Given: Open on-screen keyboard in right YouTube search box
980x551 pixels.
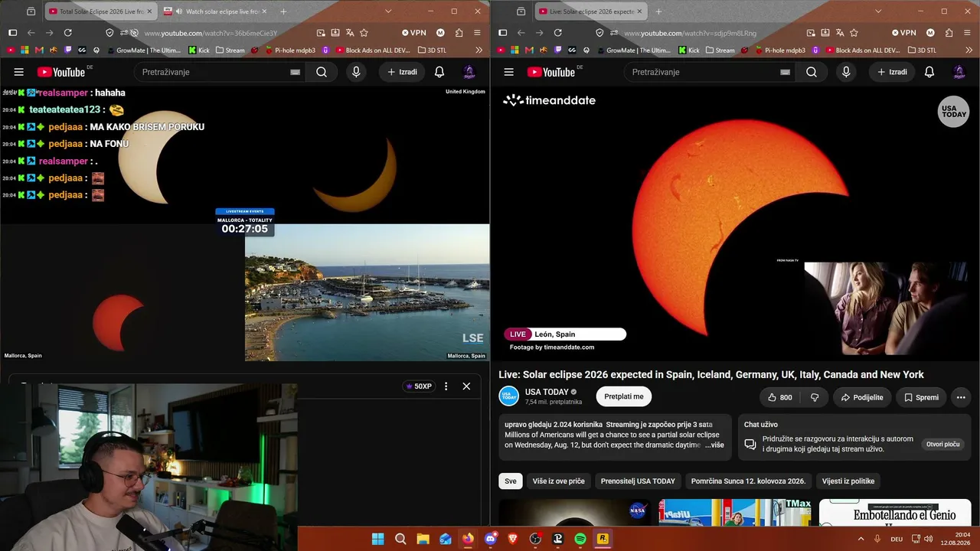Looking at the screenshot, I should click(785, 72).
